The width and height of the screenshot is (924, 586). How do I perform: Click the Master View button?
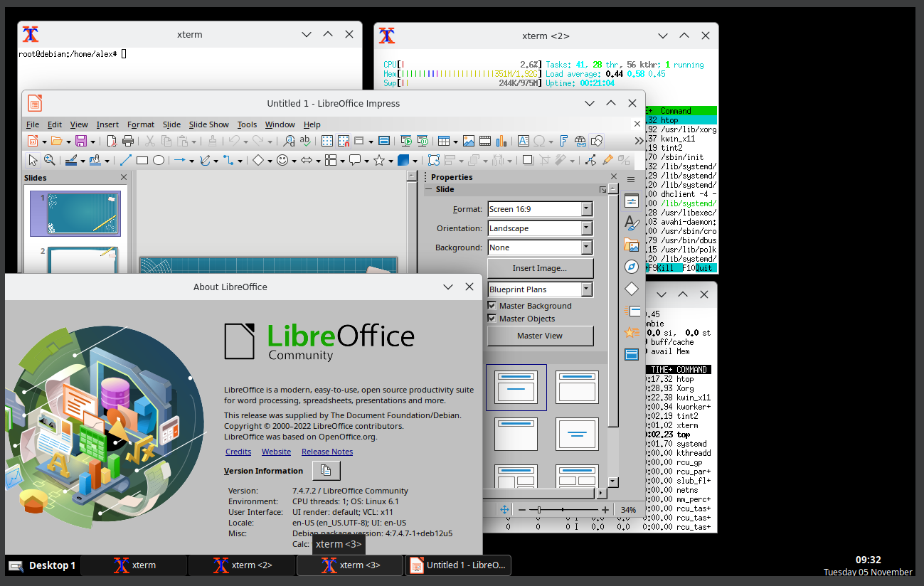540,336
